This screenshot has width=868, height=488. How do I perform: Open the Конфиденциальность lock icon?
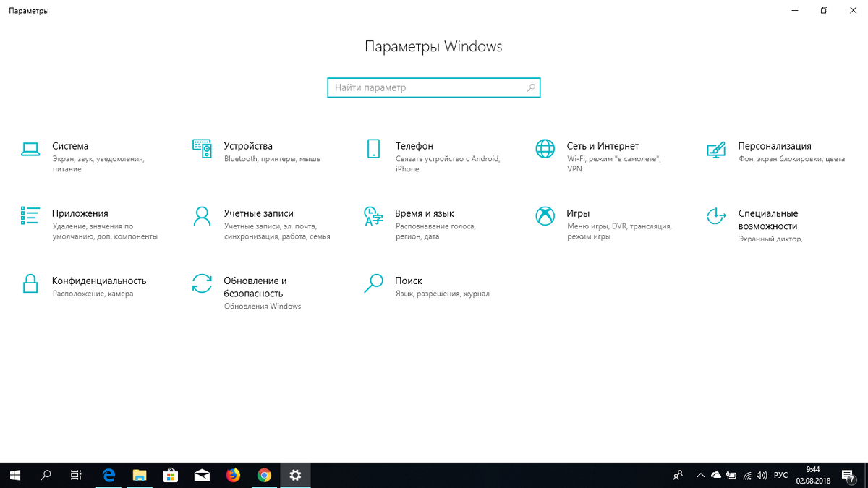30,283
